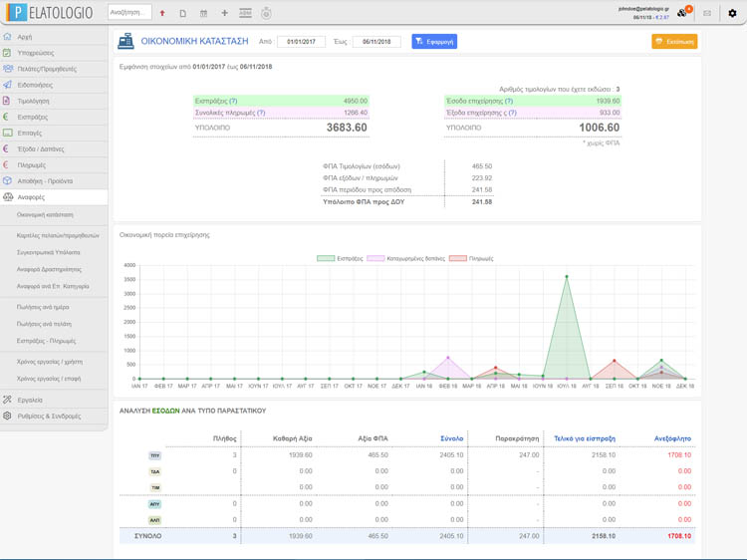Click the home icon beside Αρχή
The image size is (747, 560).
pos(7,36)
